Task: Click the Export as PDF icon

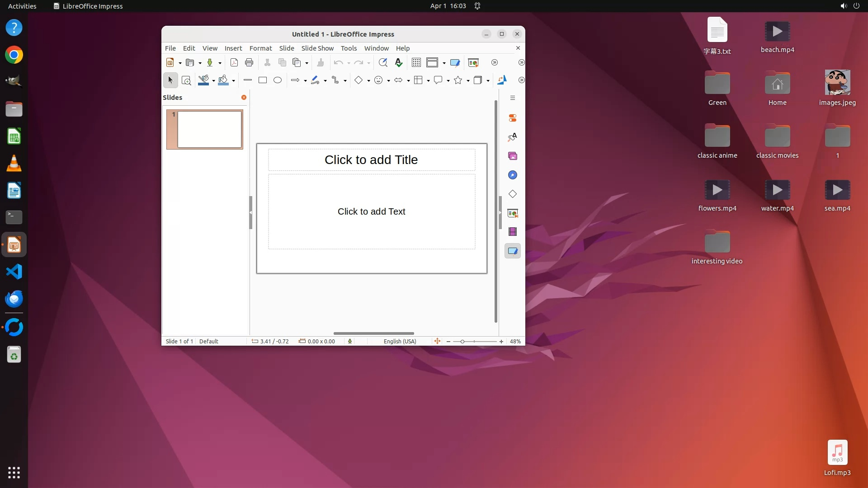Action: (234, 63)
